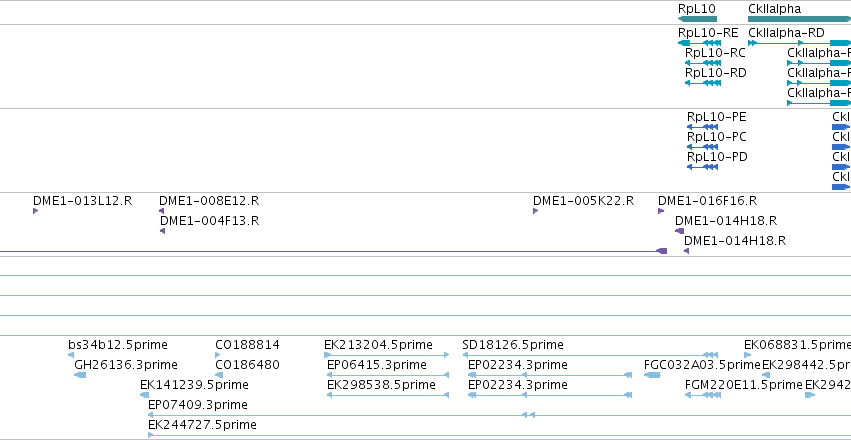Select the DME1-004F13.R label
This screenshot has height=440, width=851.
[x=209, y=221]
